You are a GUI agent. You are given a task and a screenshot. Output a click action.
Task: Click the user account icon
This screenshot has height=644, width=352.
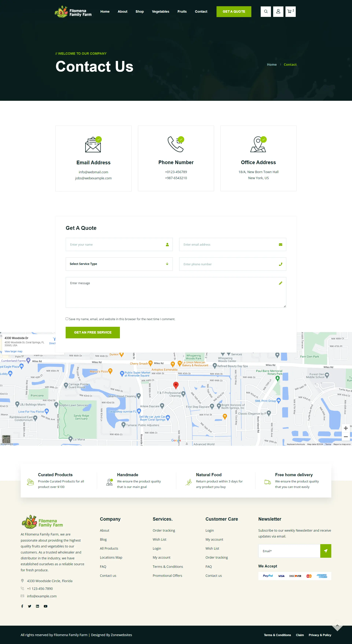(x=278, y=12)
